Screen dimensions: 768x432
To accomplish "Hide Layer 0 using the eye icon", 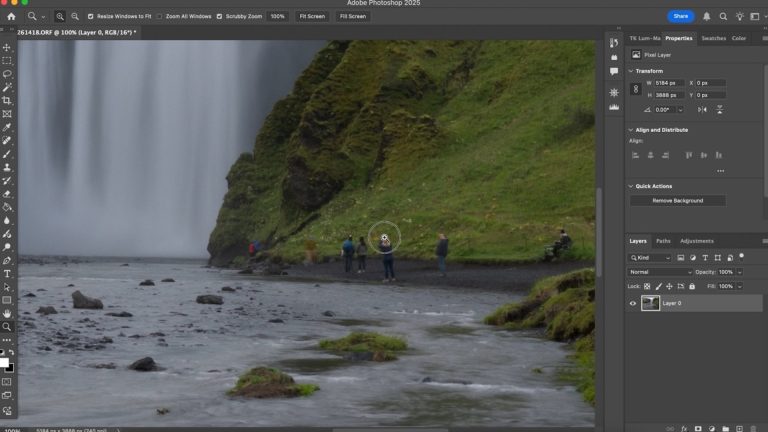I will click(x=633, y=303).
